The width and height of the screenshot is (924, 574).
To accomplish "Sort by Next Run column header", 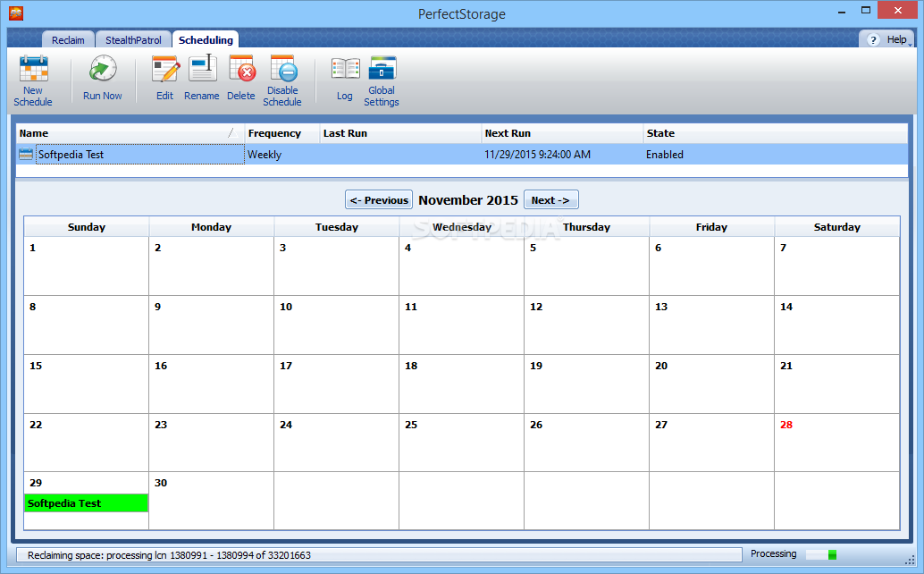I will tap(562, 133).
